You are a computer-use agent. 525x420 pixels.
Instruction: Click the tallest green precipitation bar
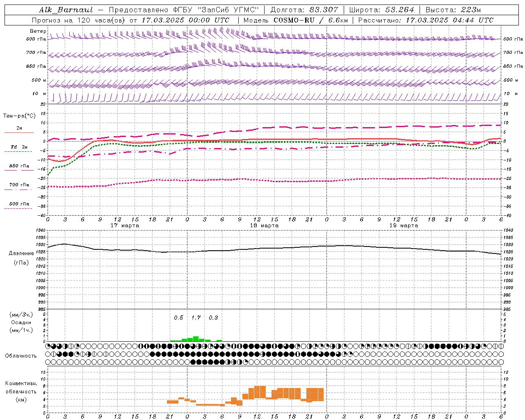pyautogui.click(x=196, y=339)
